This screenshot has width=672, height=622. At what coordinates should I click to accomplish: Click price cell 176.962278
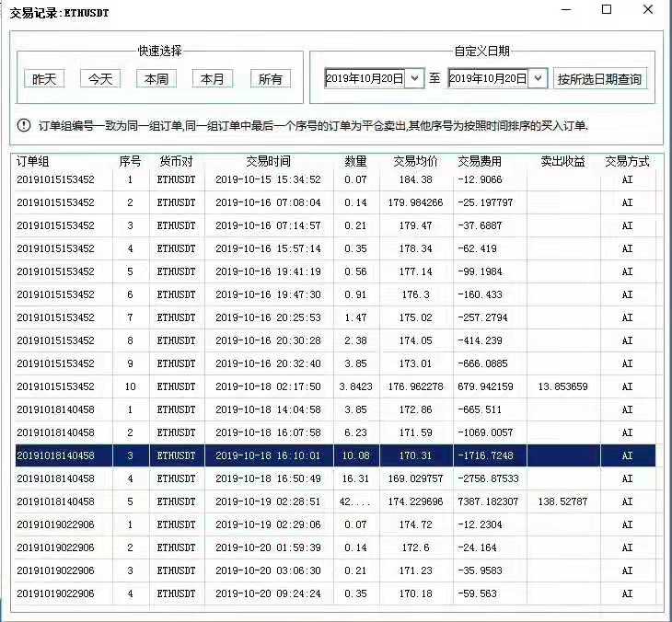point(415,386)
